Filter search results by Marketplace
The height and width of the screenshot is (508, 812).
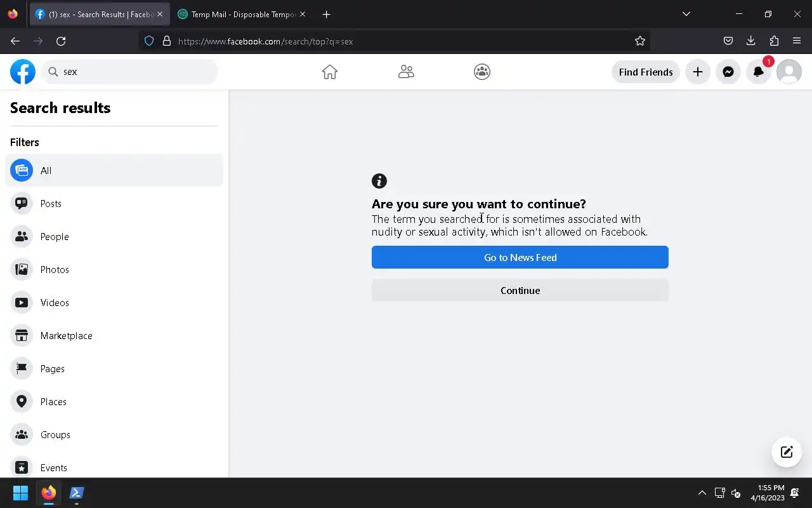coord(114,335)
